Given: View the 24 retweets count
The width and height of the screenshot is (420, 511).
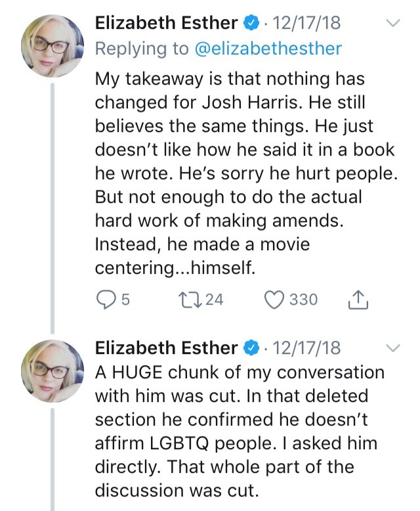Looking at the screenshot, I should [x=214, y=300].
